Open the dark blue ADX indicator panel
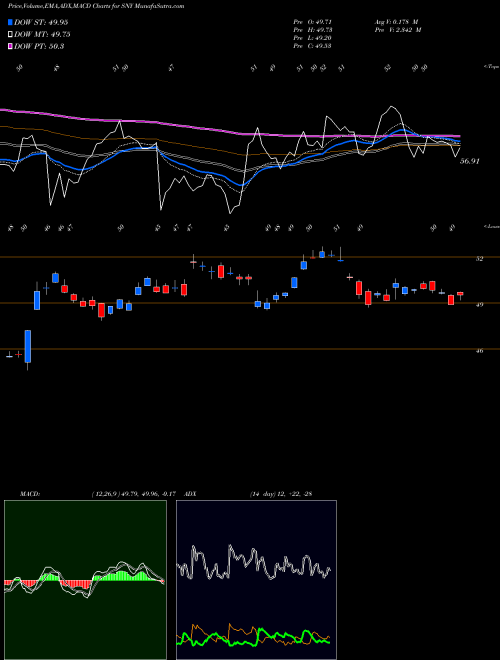Screen dimensions: 500x660 (x=256, y=580)
